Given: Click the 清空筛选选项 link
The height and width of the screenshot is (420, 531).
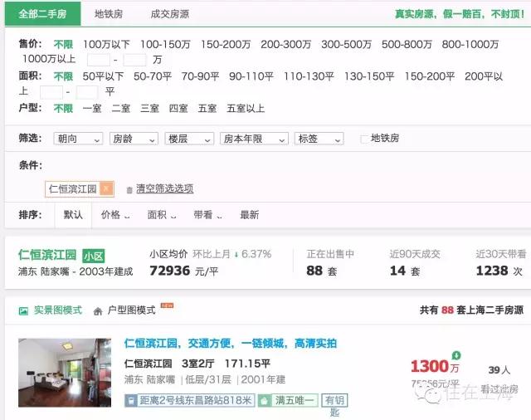Looking at the screenshot, I should tap(164, 188).
